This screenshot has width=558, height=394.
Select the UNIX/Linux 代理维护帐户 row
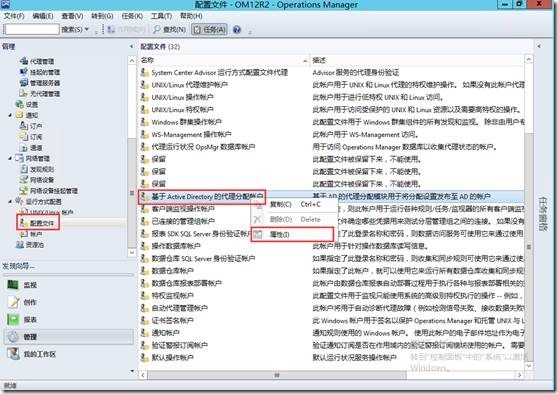click(332, 85)
